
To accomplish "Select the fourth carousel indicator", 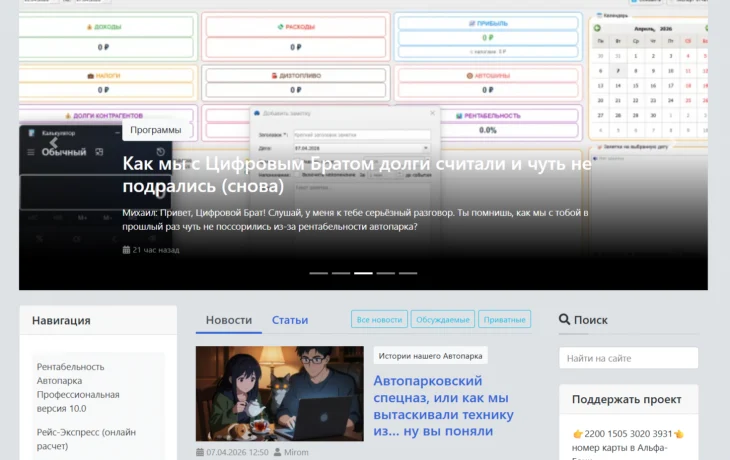I will (385, 273).
